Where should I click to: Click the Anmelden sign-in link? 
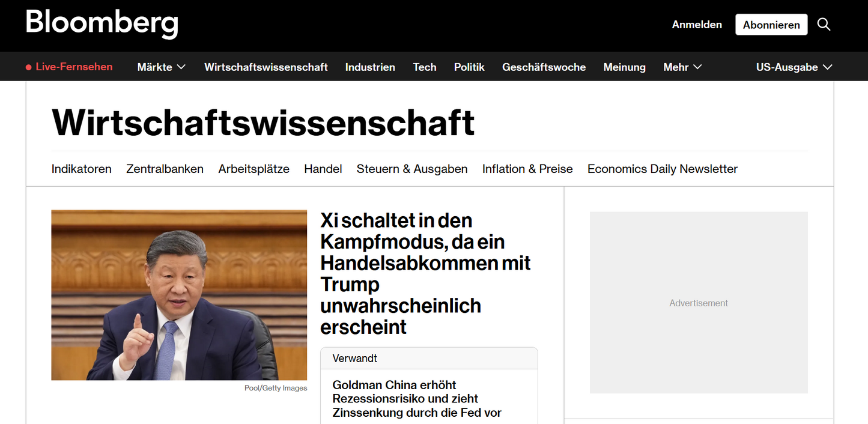click(697, 24)
